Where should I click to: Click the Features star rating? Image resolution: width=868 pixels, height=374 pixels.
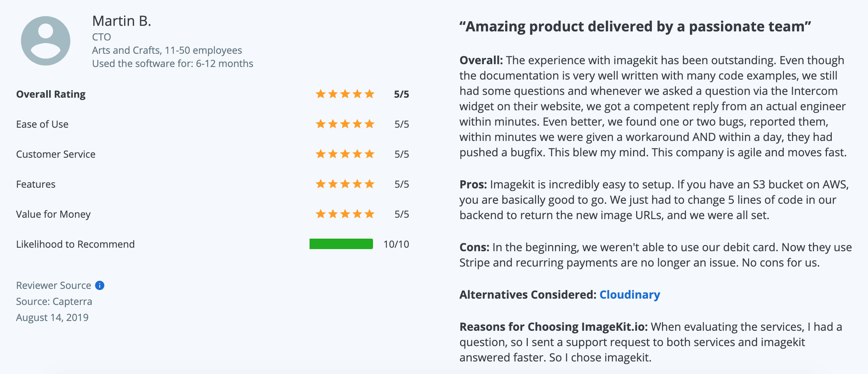345,184
